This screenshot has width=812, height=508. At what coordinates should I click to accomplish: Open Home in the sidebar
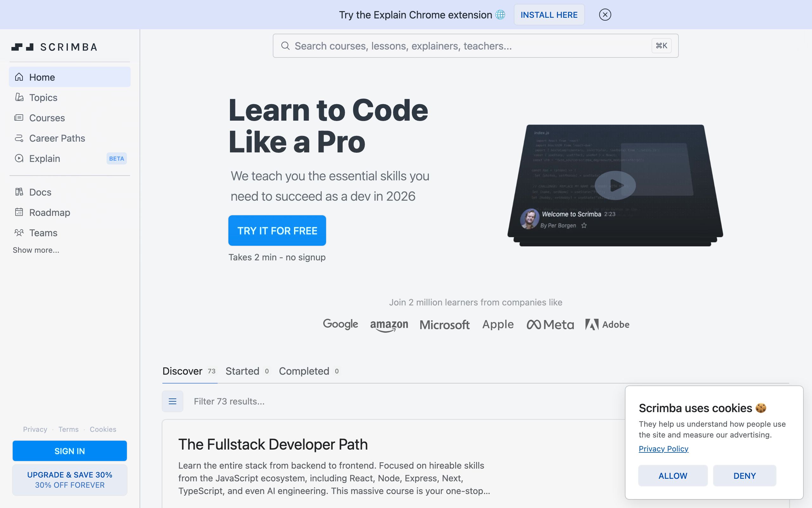[x=70, y=77]
